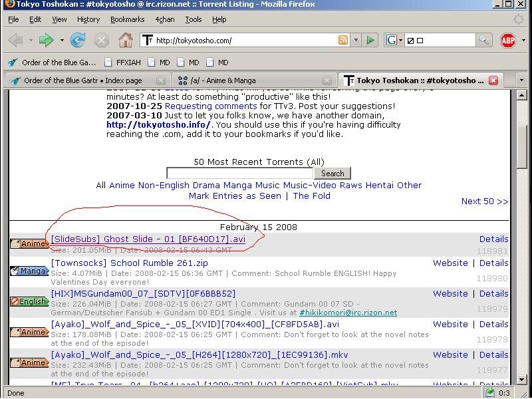532x399 pixels.
Task: Open the tokyotosho.info link
Action: click(158, 124)
